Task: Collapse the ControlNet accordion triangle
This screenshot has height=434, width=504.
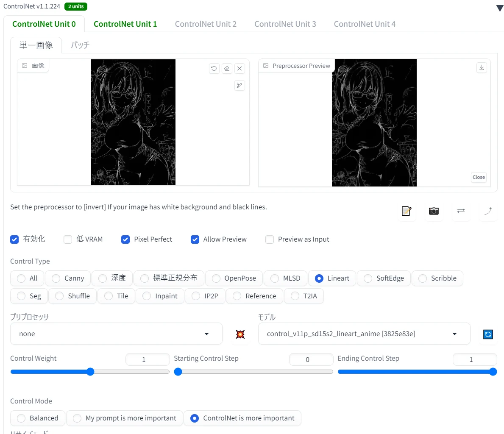Action: point(499,8)
